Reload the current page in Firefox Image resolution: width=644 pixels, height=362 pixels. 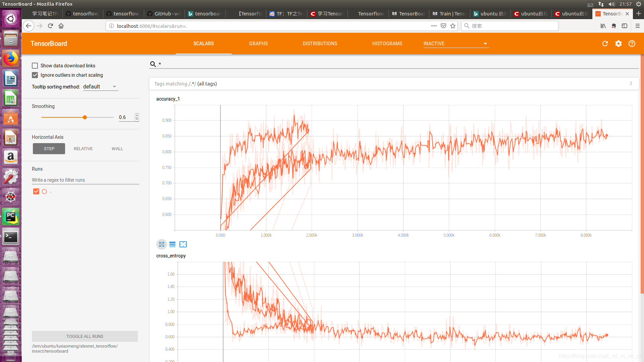pyautogui.click(x=50, y=26)
